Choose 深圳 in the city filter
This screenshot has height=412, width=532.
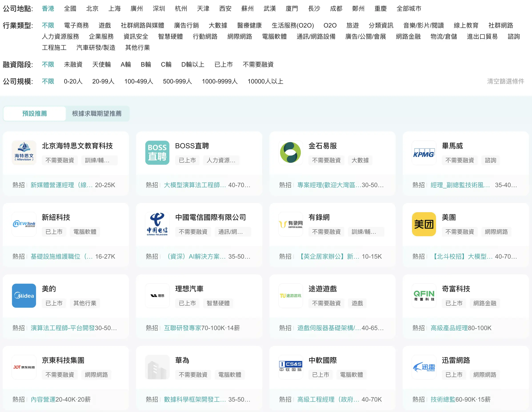159,8
